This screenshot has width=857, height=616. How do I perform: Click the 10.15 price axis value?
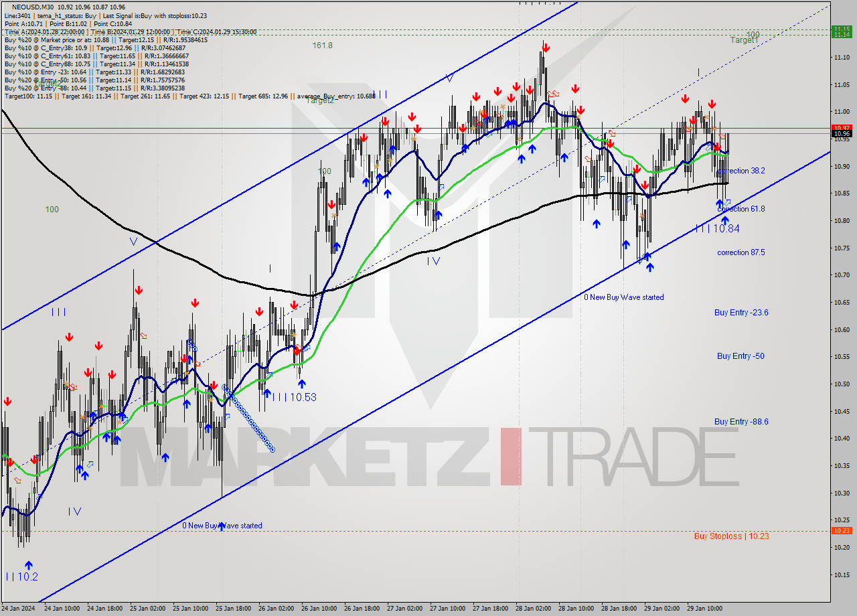coord(842,574)
